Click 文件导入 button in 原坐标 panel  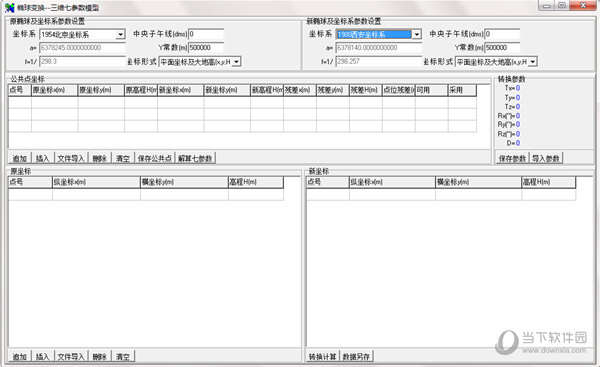point(71,357)
